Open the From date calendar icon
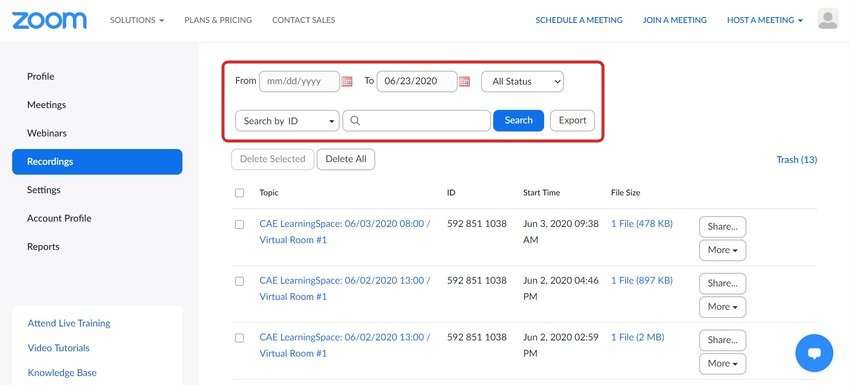The height and width of the screenshot is (385, 850). coord(347,82)
